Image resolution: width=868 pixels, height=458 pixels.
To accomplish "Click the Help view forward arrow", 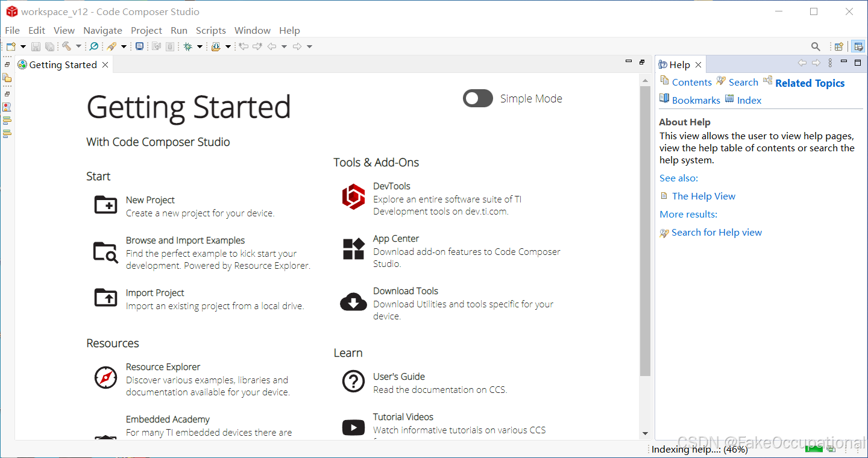I will click(x=816, y=63).
